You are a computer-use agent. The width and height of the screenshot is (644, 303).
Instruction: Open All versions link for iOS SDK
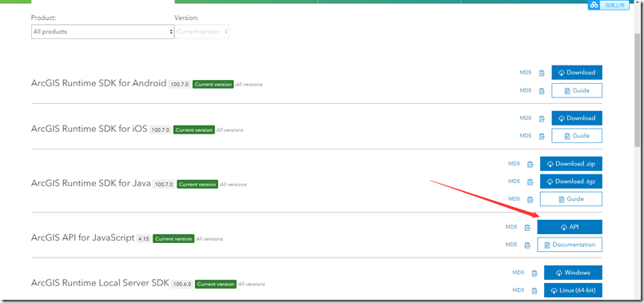pyautogui.click(x=229, y=130)
